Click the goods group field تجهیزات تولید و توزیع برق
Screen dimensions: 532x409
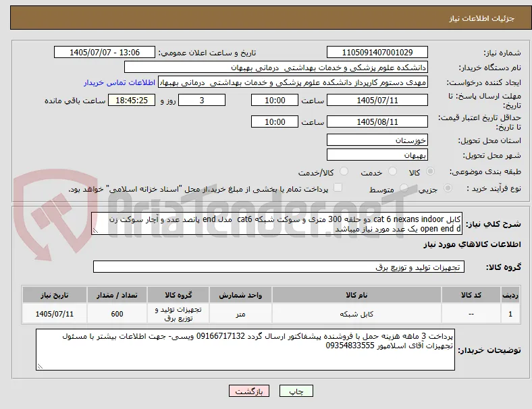(279, 267)
